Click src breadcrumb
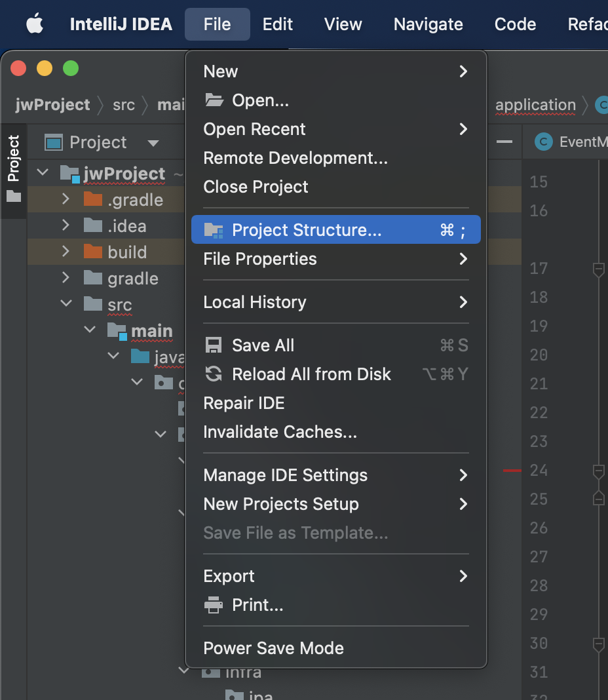The image size is (608, 700). click(124, 105)
